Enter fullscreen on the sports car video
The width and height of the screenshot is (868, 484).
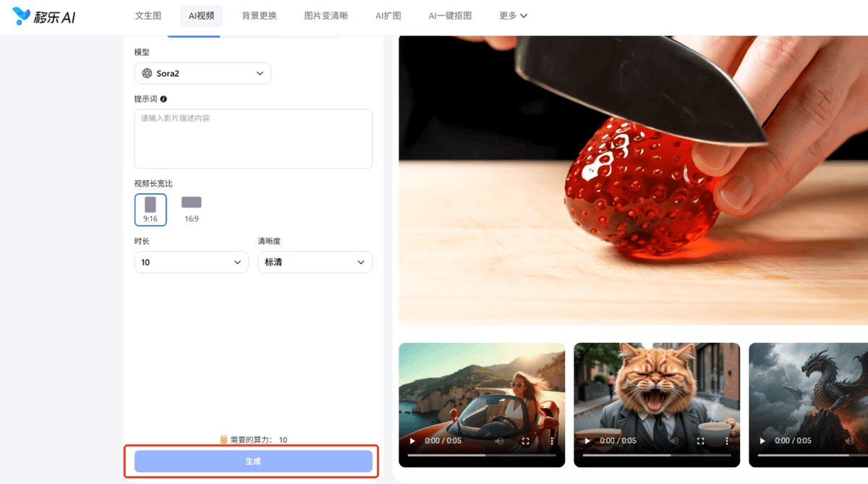click(526, 441)
